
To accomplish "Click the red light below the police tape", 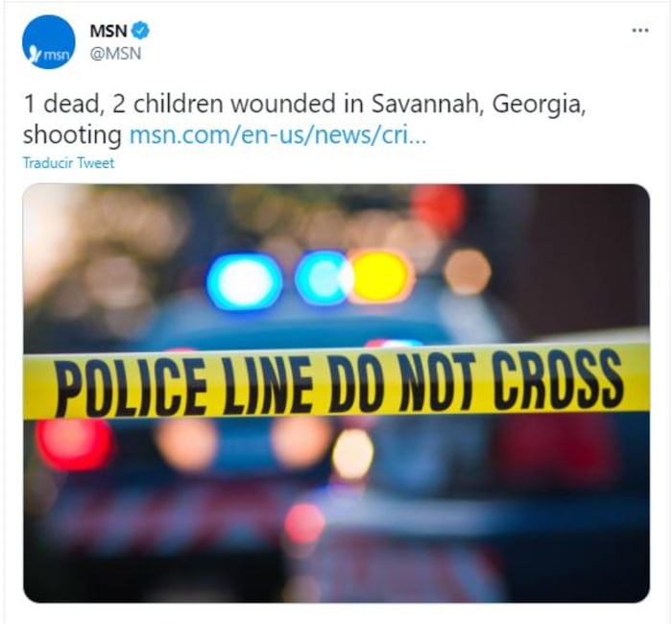I will tap(75, 444).
